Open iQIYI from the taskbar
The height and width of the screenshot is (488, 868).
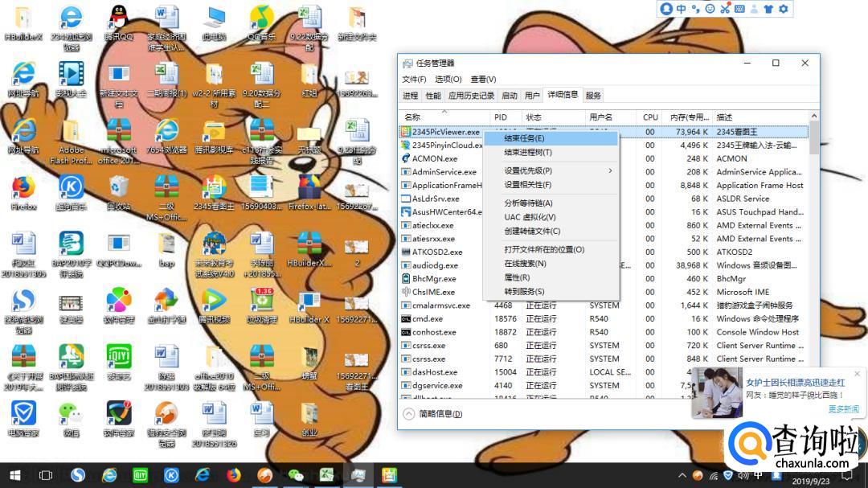pos(140,475)
